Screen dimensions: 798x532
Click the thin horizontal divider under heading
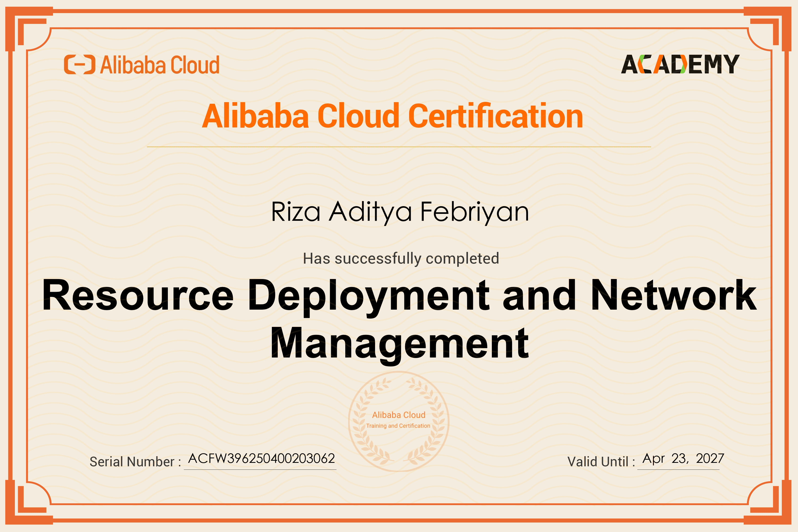[399, 147]
